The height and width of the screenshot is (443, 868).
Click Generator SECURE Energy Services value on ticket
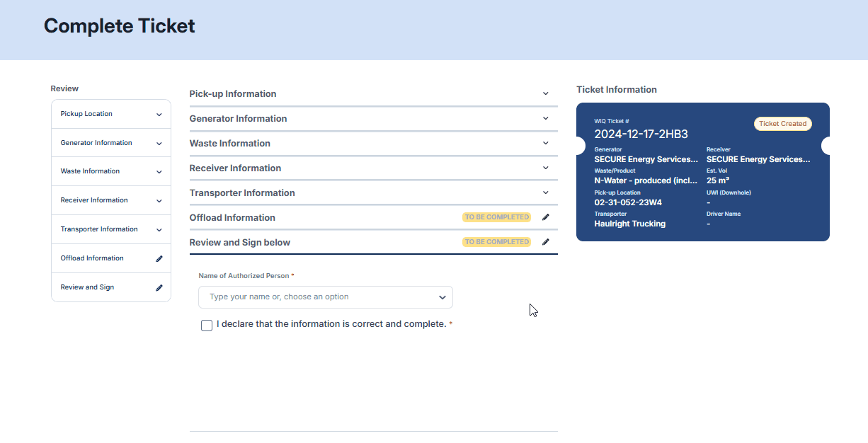646,159
